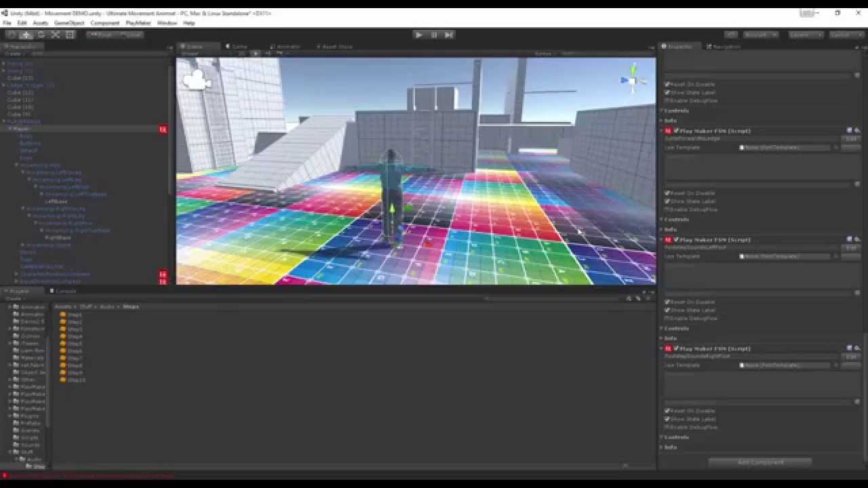Toggle Enable DebugFlow under third Play Maker FSM
Viewport: 868px width, 488px height.
point(667,427)
